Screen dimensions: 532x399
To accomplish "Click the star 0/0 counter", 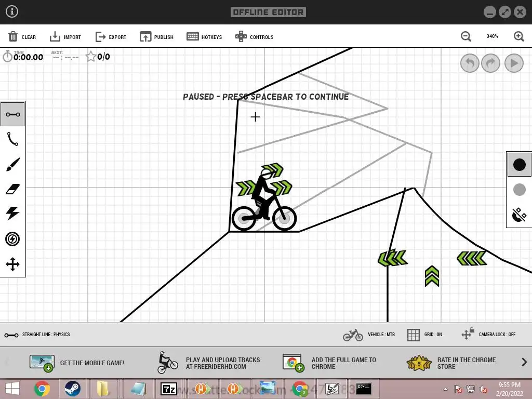I will click(x=98, y=57).
